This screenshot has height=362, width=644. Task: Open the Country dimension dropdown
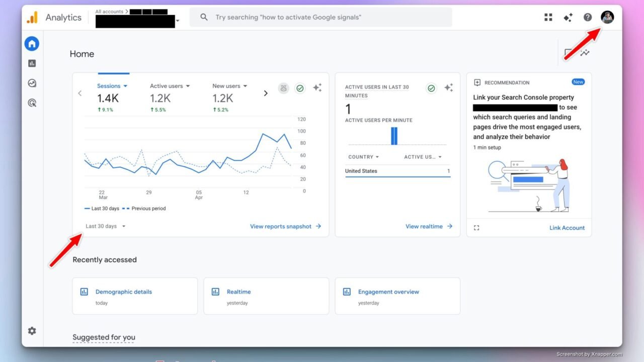coord(364,157)
